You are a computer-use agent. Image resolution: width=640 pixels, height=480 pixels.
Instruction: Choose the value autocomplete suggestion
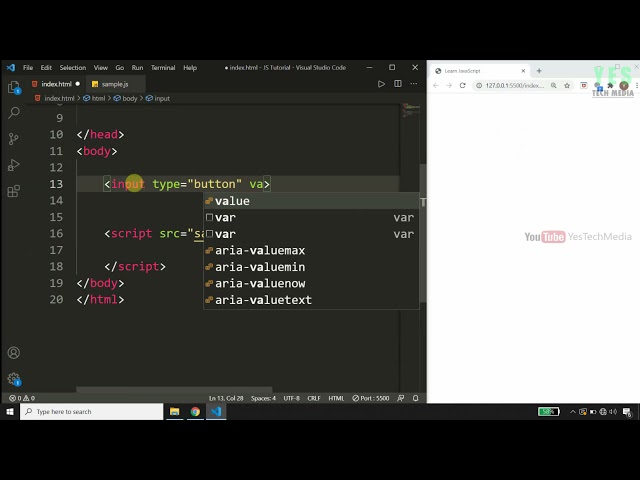pos(311,201)
